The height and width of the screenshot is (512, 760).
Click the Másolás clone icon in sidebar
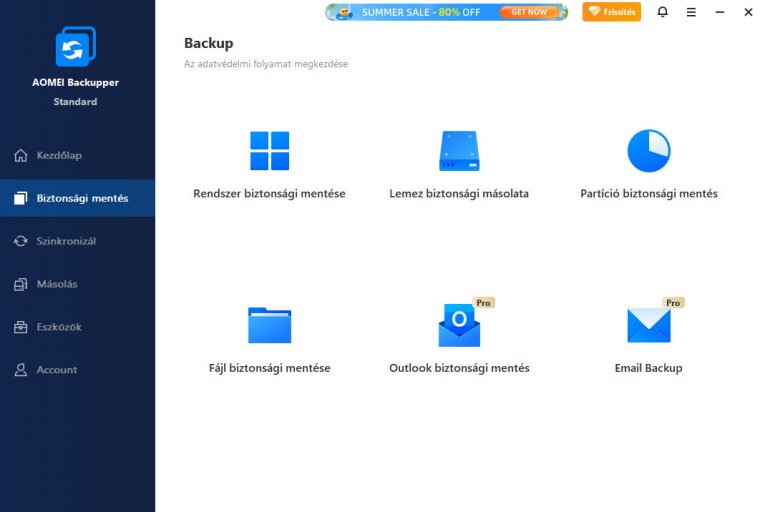20,284
